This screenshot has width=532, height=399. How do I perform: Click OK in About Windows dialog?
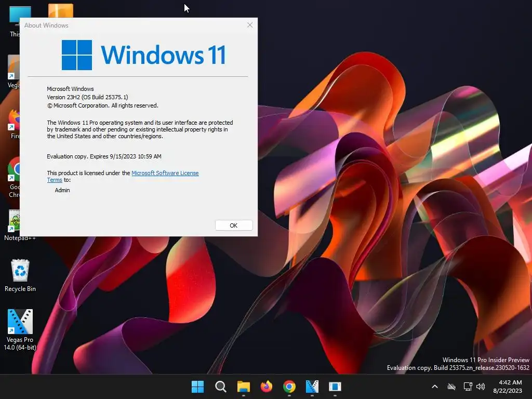point(234,225)
